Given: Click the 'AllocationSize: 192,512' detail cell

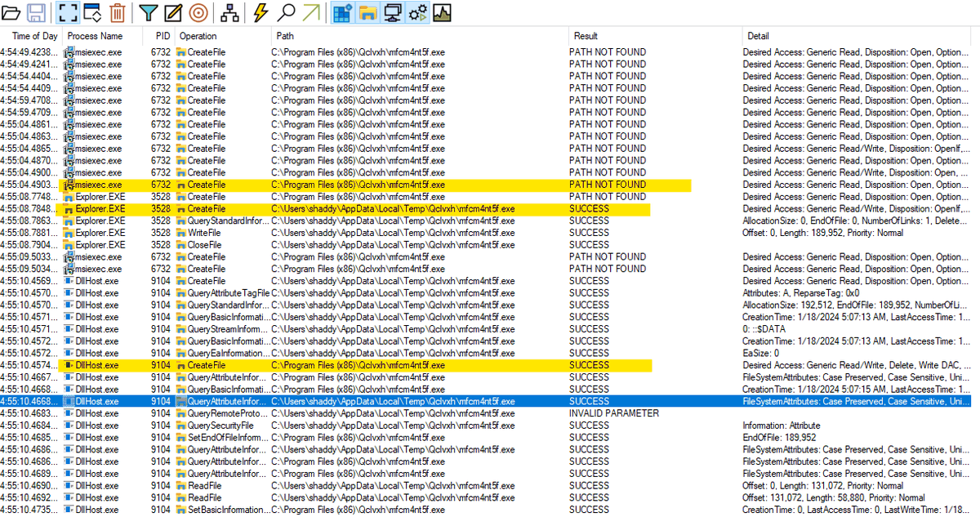Looking at the screenshot, I should pyautogui.click(x=856, y=305).
